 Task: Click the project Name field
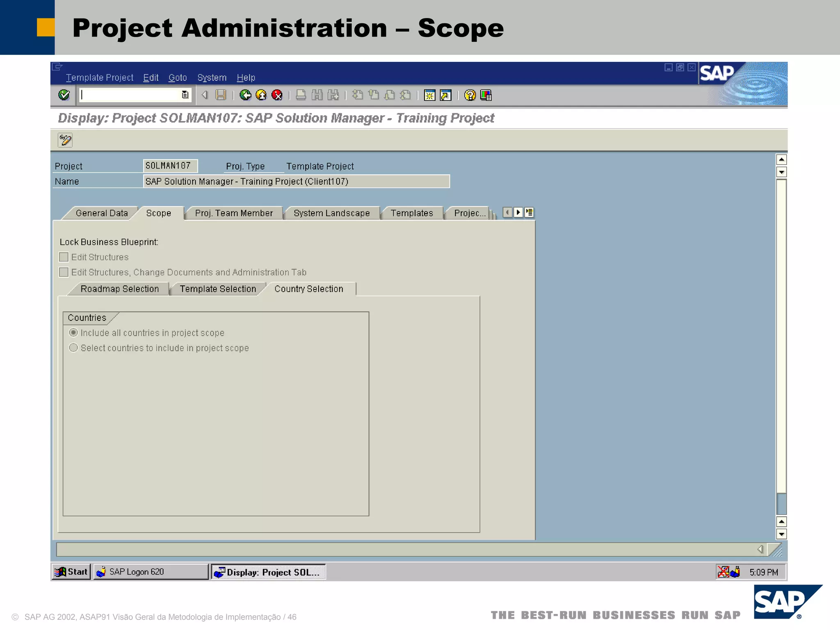(x=297, y=181)
